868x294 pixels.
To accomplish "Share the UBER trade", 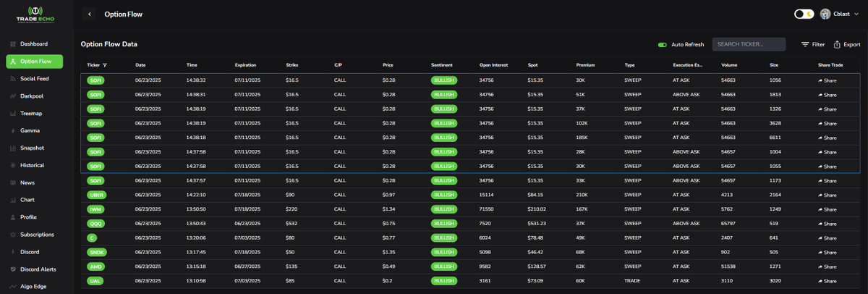I will [x=827, y=195].
